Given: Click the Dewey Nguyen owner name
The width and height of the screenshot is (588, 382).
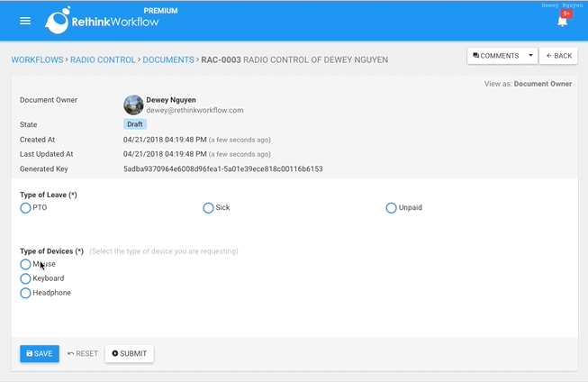Looking at the screenshot, I should click(x=171, y=100).
